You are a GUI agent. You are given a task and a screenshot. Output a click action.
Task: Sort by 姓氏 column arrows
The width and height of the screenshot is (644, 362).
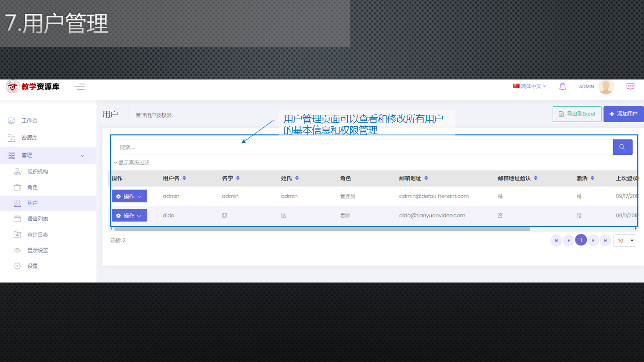tap(297, 178)
